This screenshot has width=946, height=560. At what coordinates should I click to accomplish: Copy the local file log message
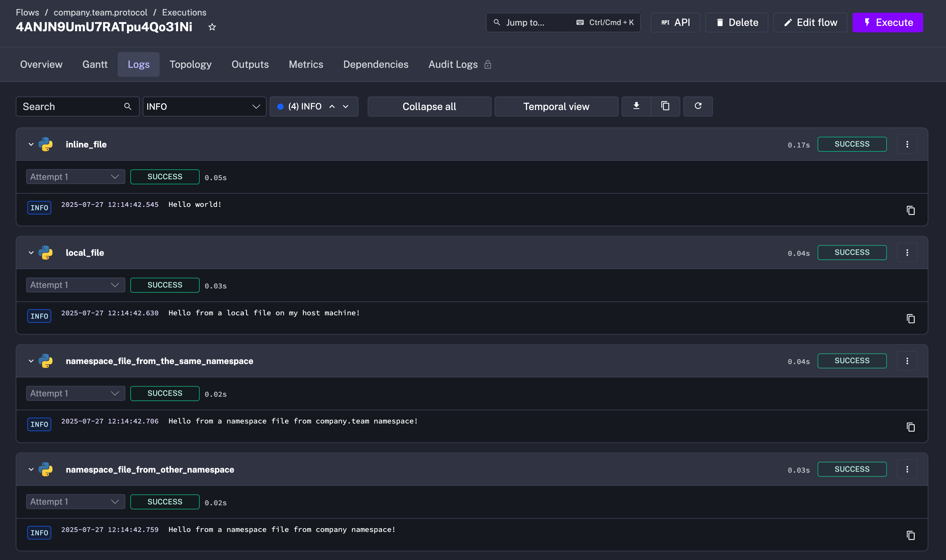[910, 319]
